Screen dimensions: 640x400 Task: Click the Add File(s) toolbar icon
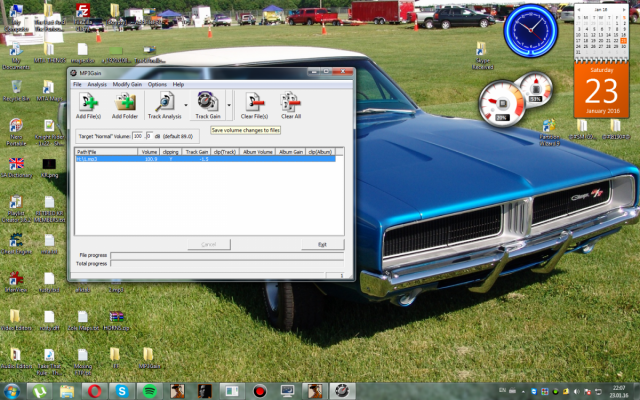pyautogui.click(x=88, y=101)
